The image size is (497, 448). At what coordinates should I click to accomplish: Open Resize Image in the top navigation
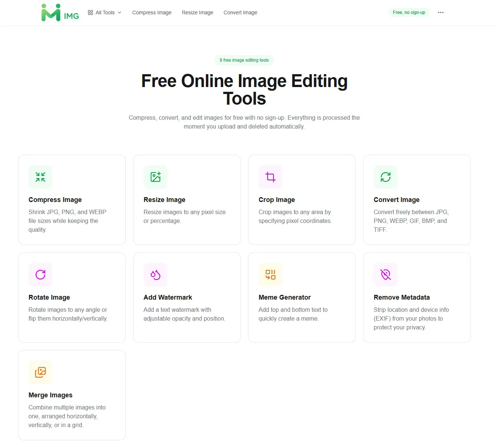coord(197,12)
